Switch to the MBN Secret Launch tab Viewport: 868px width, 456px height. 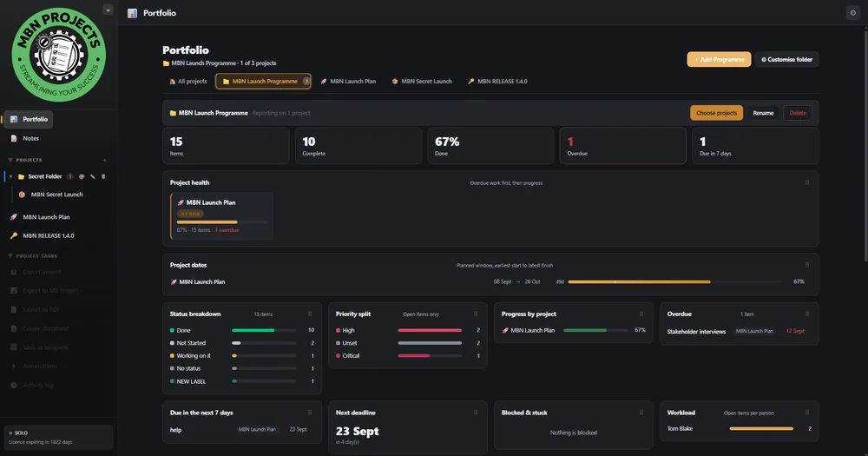(422, 82)
